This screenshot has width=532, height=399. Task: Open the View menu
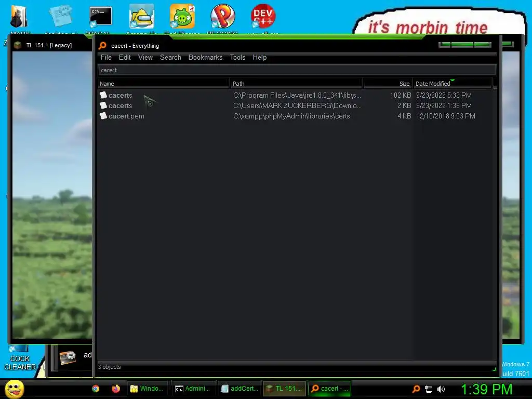(x=145, y=57)
